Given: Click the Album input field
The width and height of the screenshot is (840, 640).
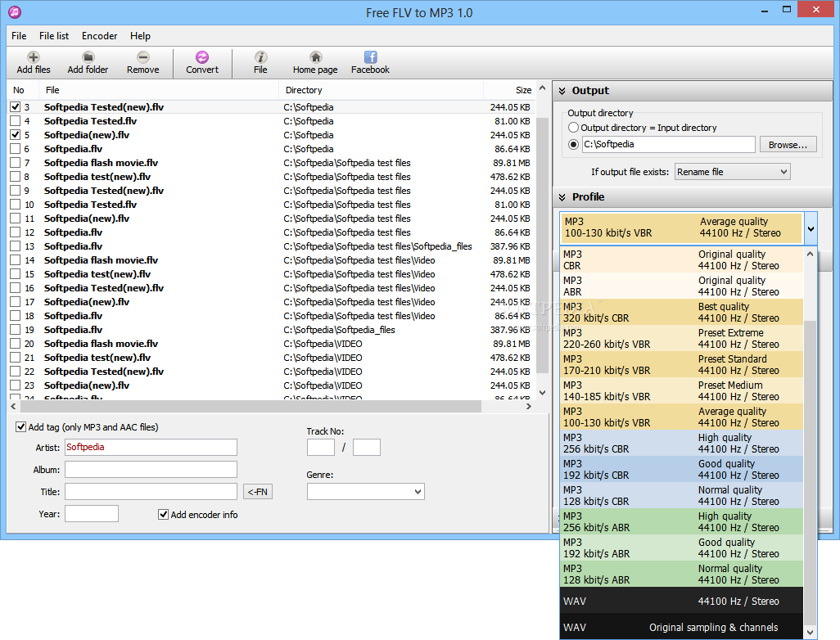Looking at the screenshot, I should pyautogui.click(x=151, y=469).
